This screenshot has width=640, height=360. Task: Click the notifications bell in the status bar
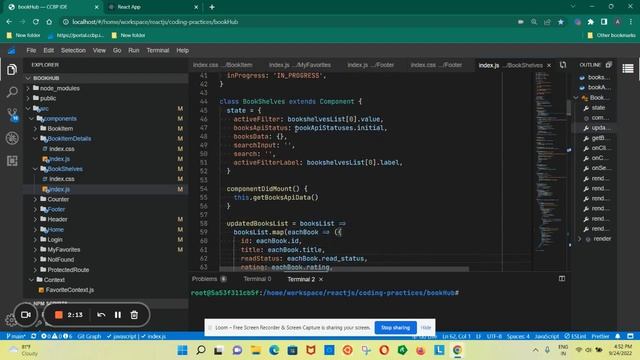618,336
